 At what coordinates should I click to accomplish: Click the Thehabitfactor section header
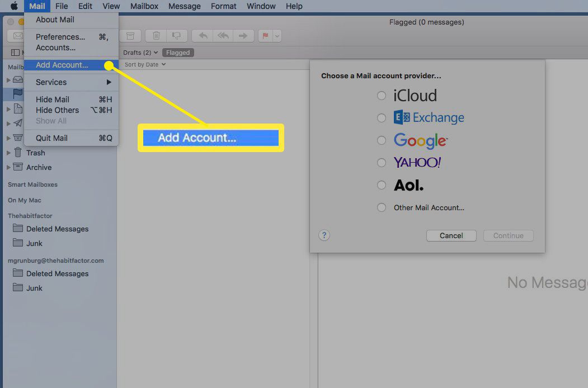tap(30, 216)
